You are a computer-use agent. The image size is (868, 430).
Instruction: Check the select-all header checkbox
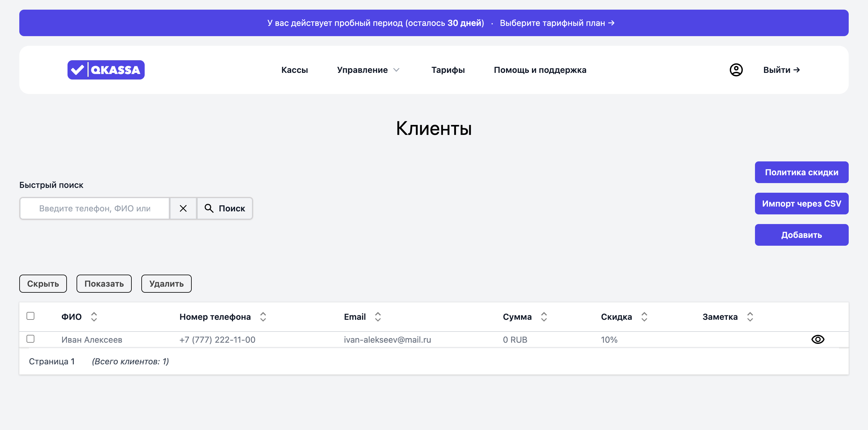pyautogui.click(x=30, y=316)
